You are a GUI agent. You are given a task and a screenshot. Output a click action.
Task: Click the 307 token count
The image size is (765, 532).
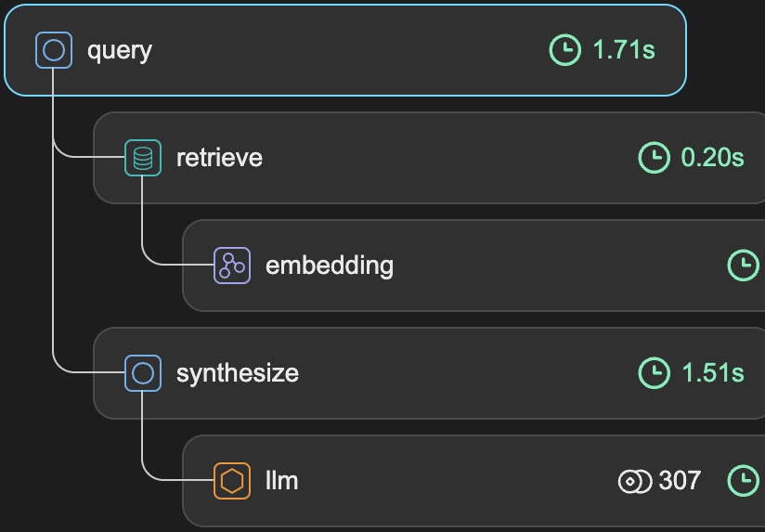pos(680,481)
